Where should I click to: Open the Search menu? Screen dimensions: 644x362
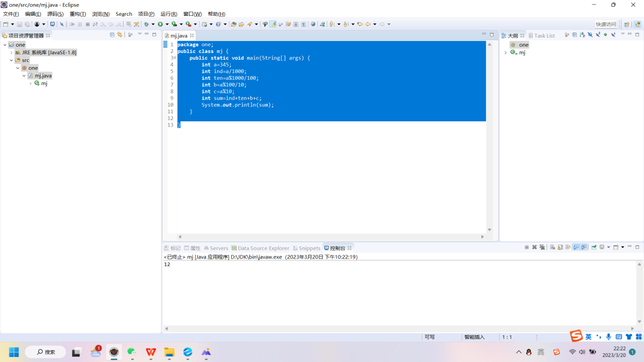[124, 14]
